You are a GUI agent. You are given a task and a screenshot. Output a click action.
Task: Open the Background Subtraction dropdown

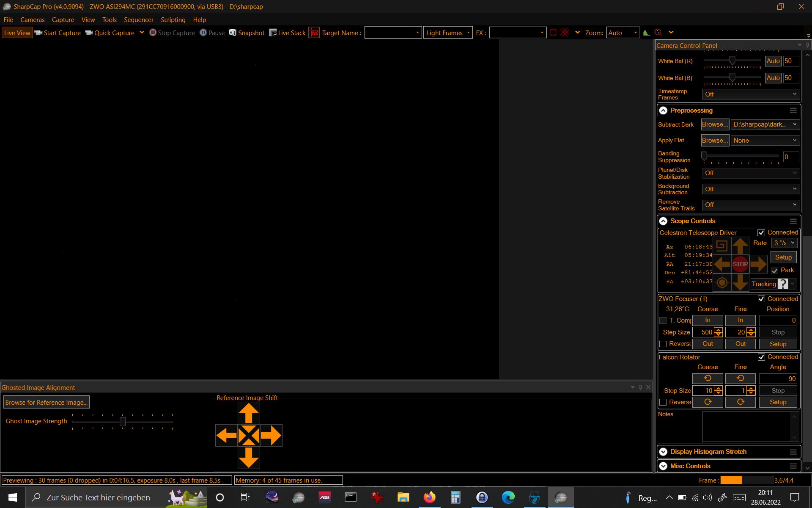(x=751, y=189)
